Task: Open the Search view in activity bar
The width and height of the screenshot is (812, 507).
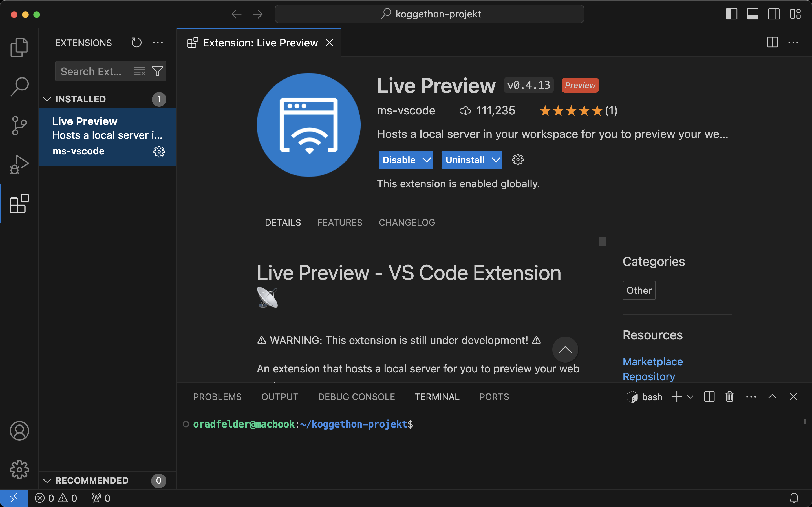Action: coord(19,86)
